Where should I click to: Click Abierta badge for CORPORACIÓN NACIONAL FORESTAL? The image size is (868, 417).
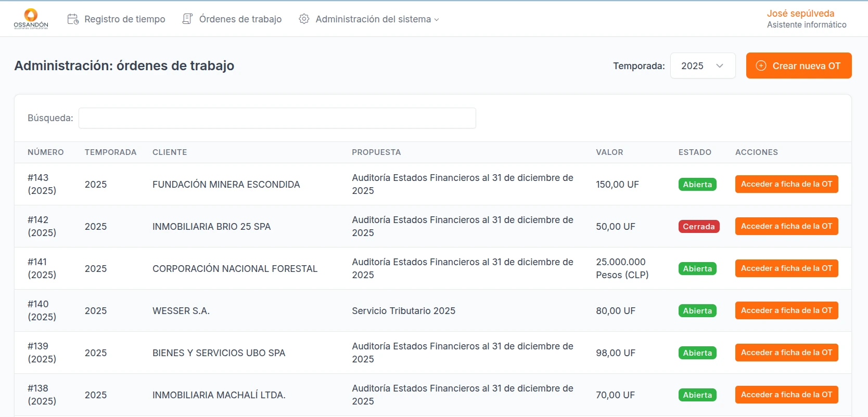point(697,269)
